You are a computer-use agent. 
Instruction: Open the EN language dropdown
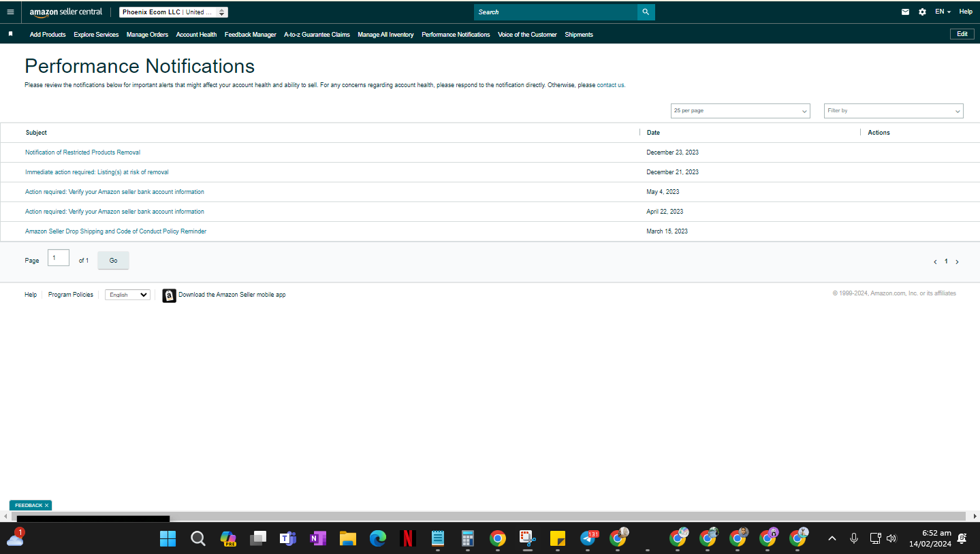tap(943, 12)
